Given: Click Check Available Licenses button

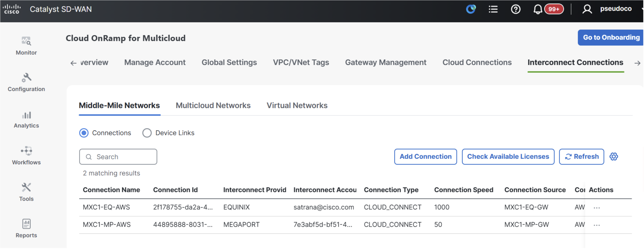Looking at the screenshot, I should (x=508, y=157).
